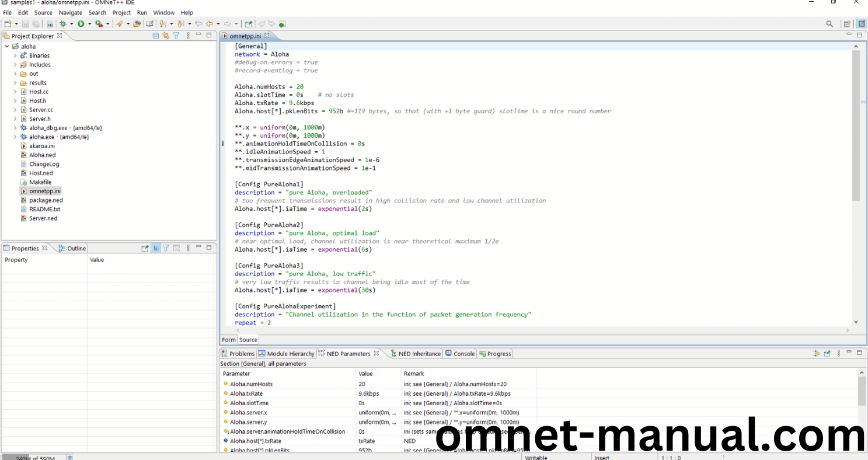Collapse the aloha project node
Screen dimensions: 868x460
click(6, 47)
